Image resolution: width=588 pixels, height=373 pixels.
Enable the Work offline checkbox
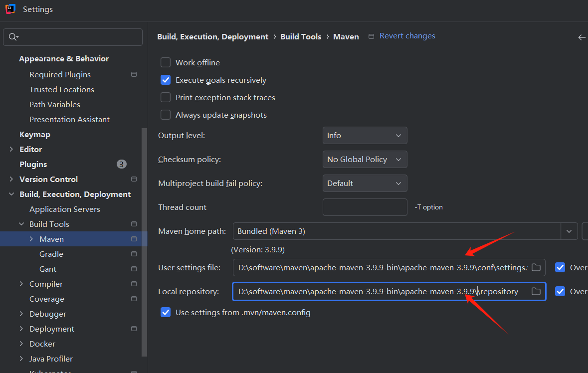click(166, 62)
